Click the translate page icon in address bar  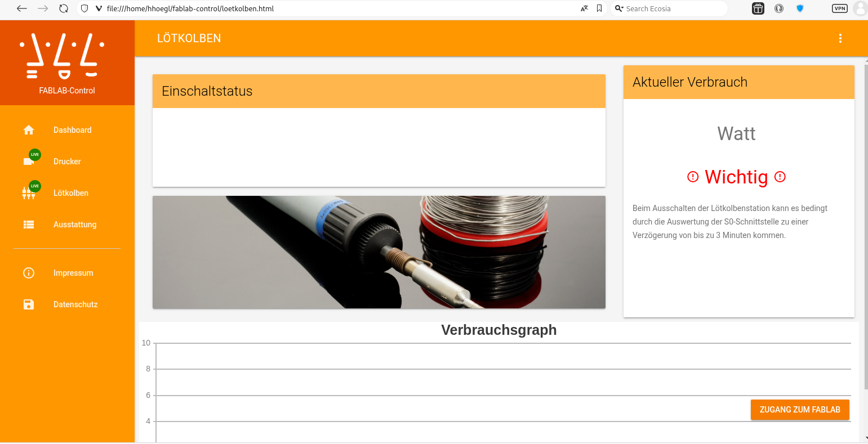[585, 8]
